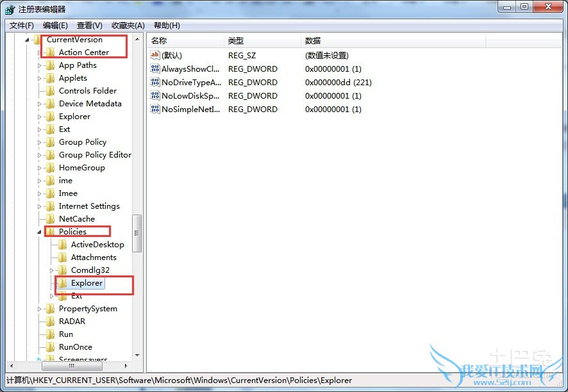Viewport: 568px width, 392px height.
Task: Click the status bar registry path
Action: pyautogui.click(x=179, y=380)
